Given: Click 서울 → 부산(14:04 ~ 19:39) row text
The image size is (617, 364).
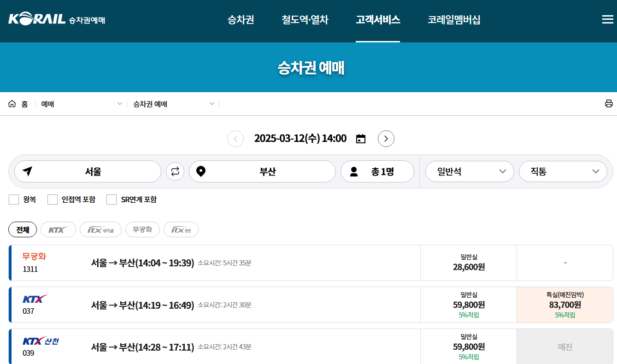Looking at the screenshot, I should [x=142, y=263].
